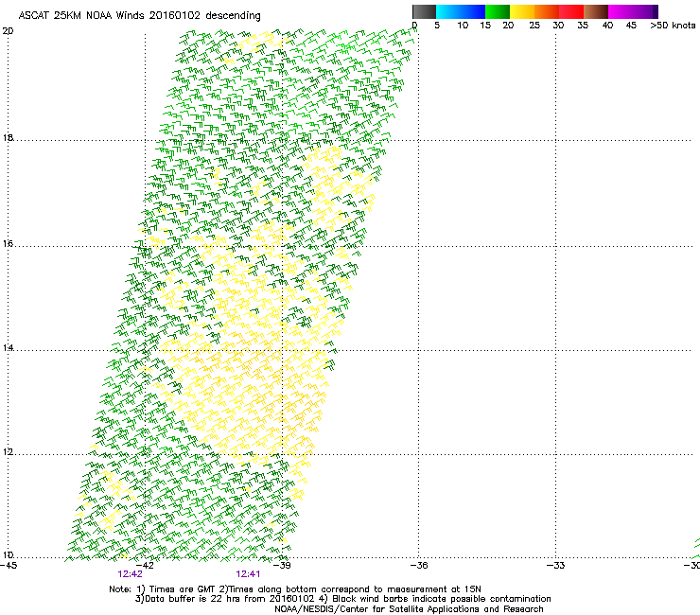Click the red 30-35 knots legend band
Viewport: 700px width, 615px height.
(x=571, y=11)
